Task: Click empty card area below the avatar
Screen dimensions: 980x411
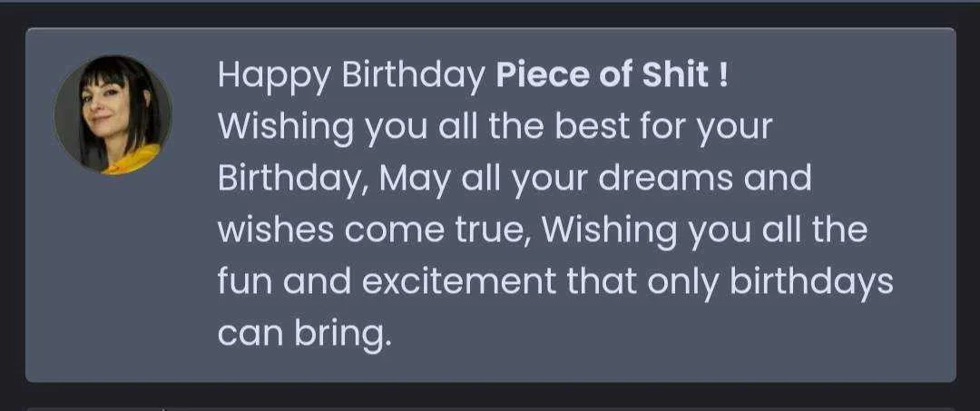Action: [113, 275]
